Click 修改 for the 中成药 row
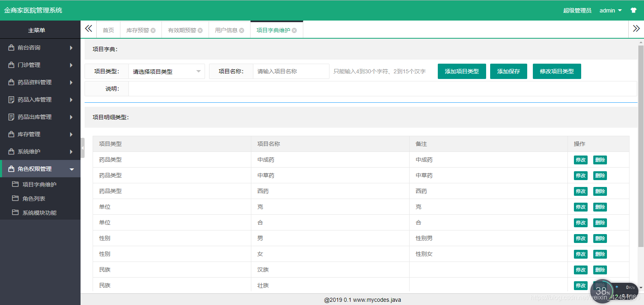644x305 pixels. [581, 160]
